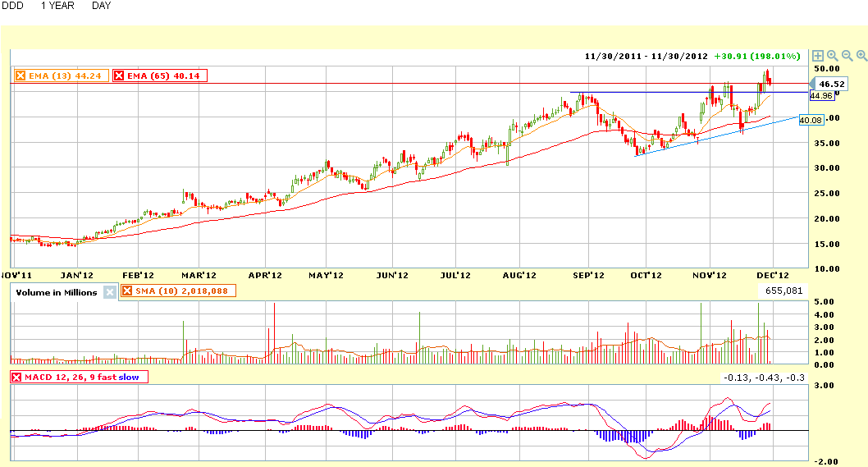Click the AUG'12 date axis label
Image resolution: width=868 pixels, height=467 pixels.
[519, 275]
